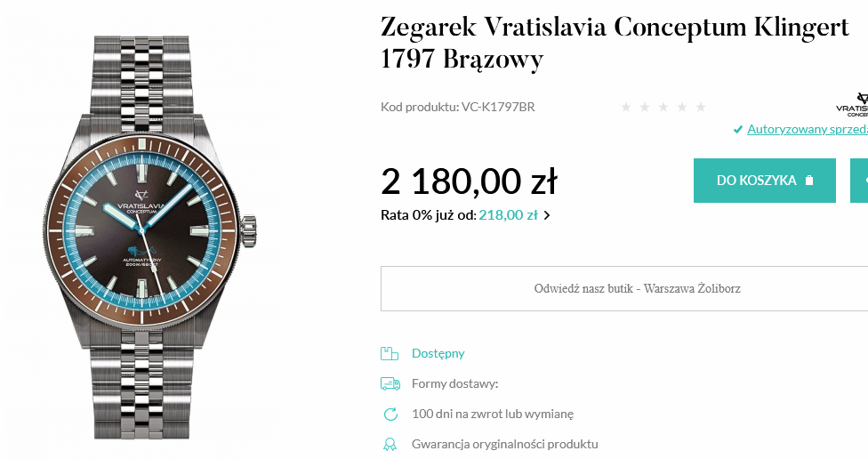Click the authenticity guarantee ribbon icon

pyautogui.click(x=390, y=444)
